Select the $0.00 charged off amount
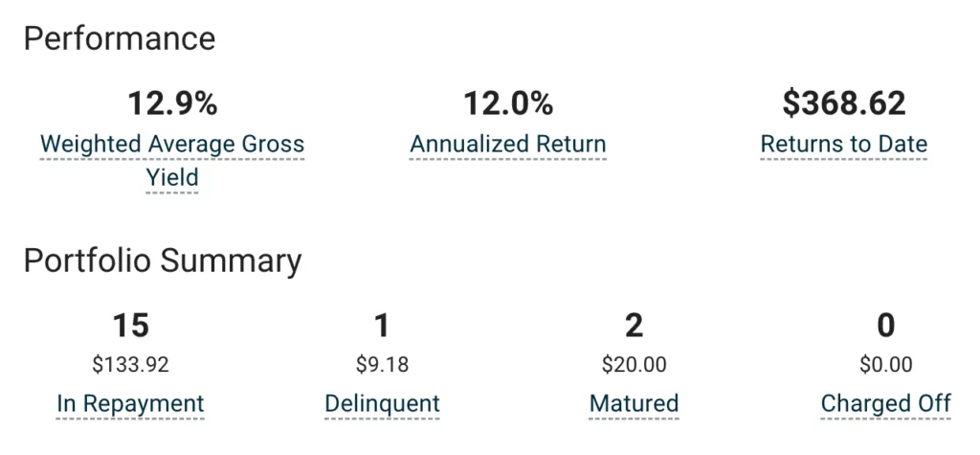Image resolution: width=980 pixels, height=455 pixels. pyautogui.click(x=885, y=364)
